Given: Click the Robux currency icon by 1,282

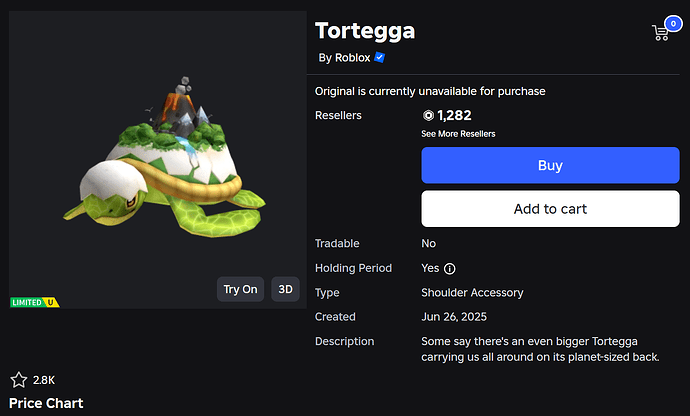Looking at the screenshot, I should pyautogui.click(x=428, y=116).
